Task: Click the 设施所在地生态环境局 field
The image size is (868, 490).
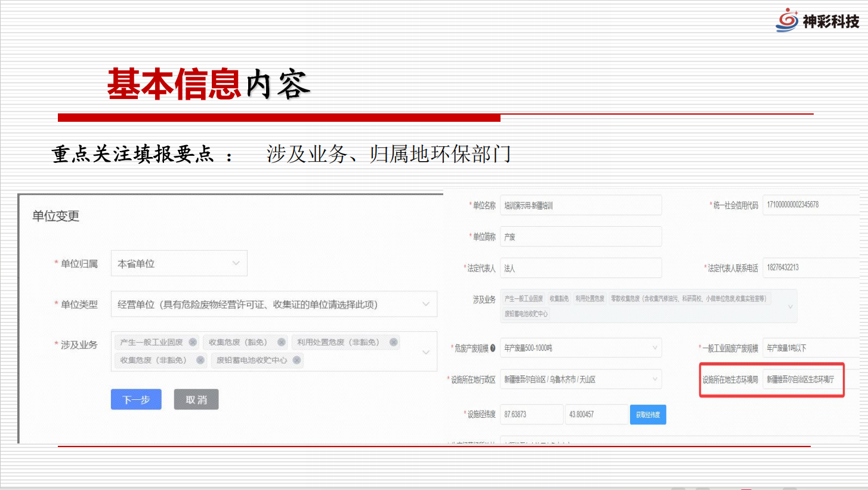Action: point(803,379)
